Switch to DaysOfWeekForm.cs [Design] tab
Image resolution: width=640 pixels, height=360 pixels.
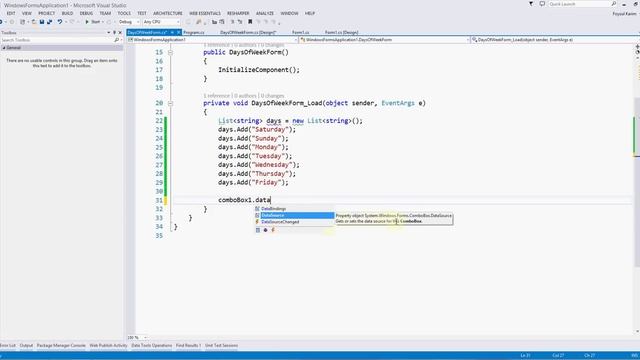coord(248,32)
